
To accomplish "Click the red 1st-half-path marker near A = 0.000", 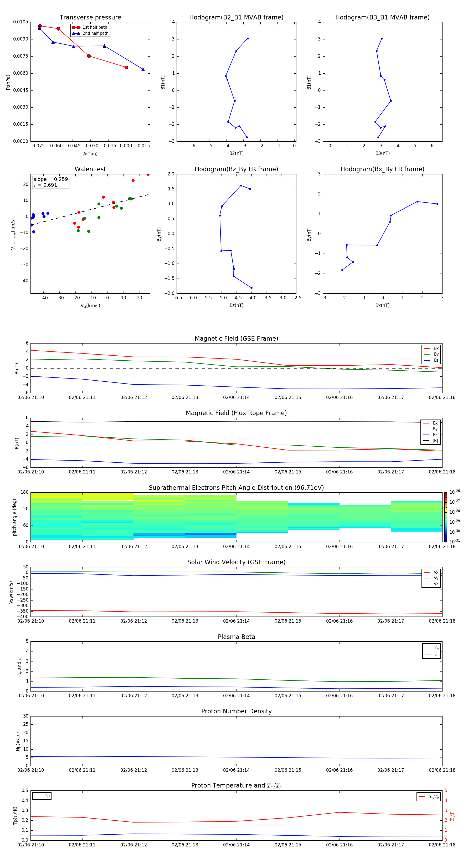I will pos(126,67).
